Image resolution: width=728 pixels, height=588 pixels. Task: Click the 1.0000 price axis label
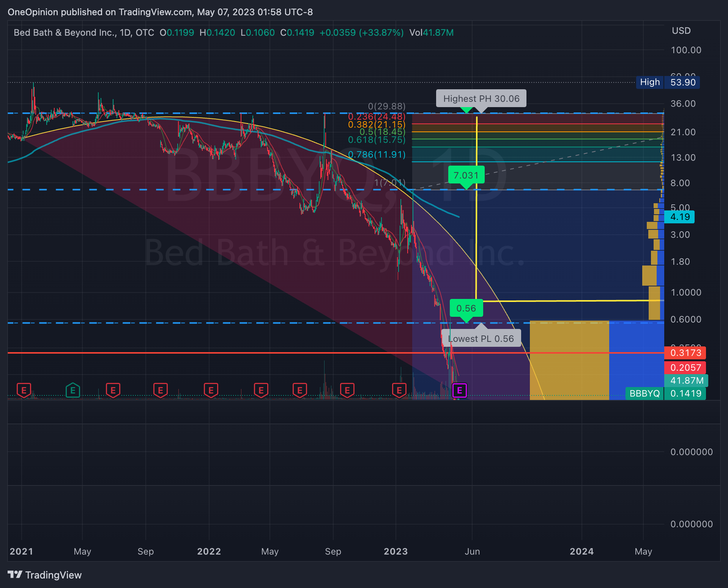[686, 292]
